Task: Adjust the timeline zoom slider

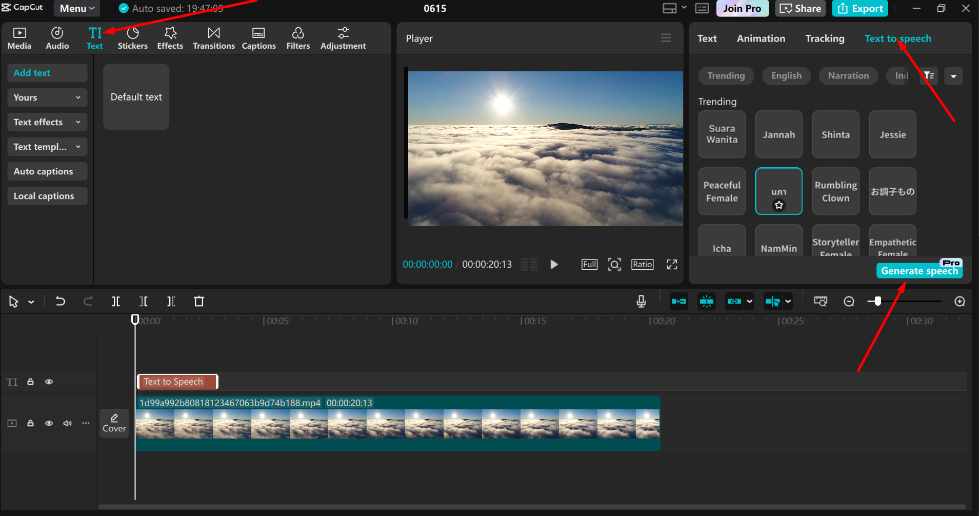Action: (x=878, y=301)
